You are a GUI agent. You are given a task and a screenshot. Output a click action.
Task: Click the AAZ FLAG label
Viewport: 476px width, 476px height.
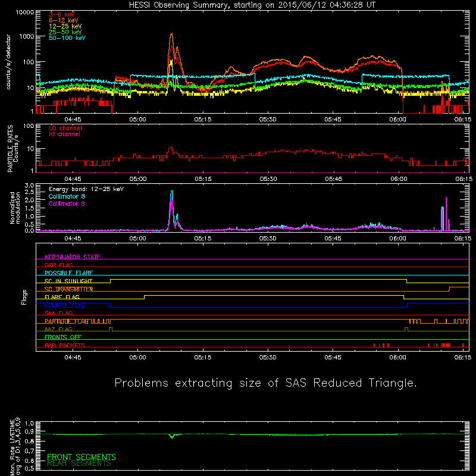(x=58, y=329)
